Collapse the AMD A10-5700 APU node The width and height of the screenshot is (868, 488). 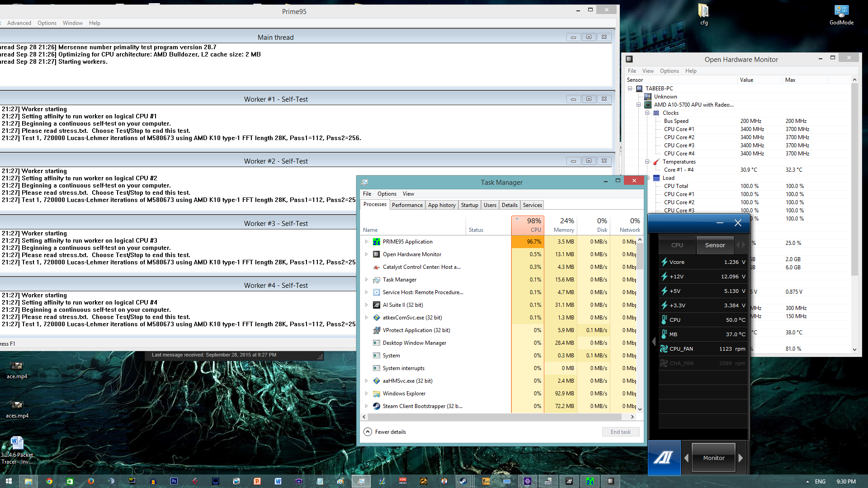pos(638,105)
